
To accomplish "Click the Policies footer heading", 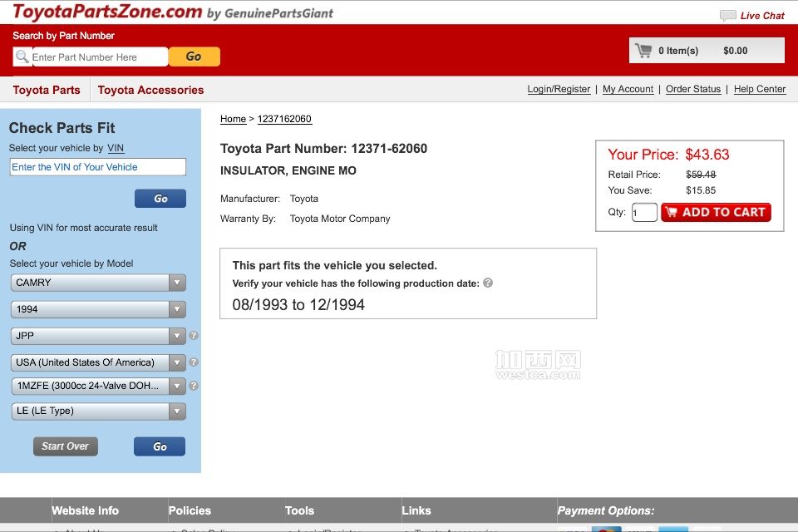I will point(190,510).
